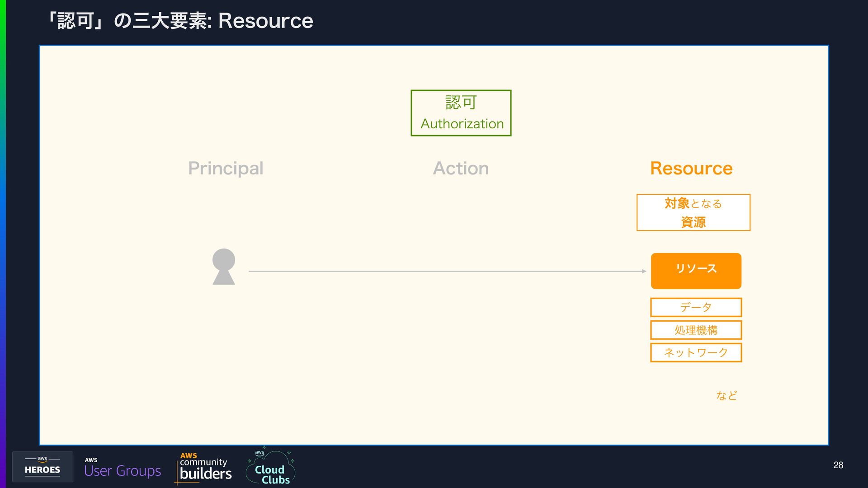Image resolution: width=868 pixels, height=488 pixels.
Task: Click the AWS community builders logo
Action: [203, 468]
